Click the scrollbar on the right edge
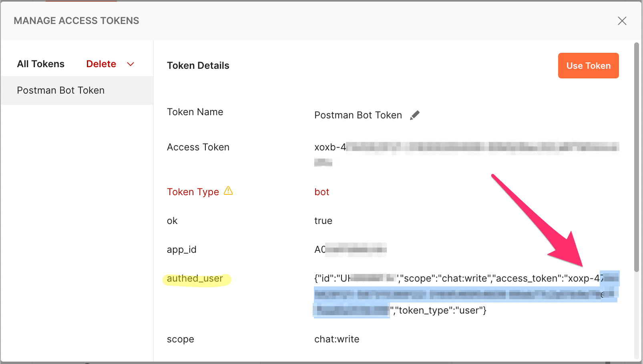 [x=637, y=160]
